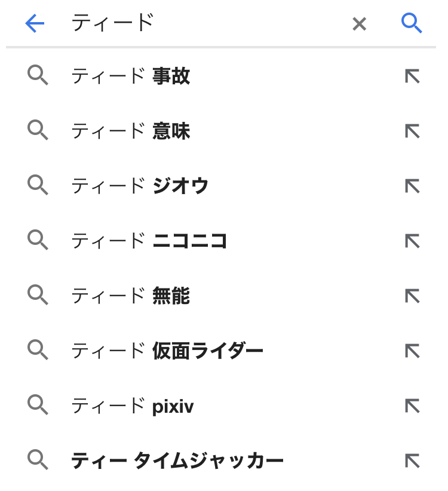448x491 pixels.
Task: Select ティード ニコニコ from suggestions
Action: pyautogui.click(x=149, y=241)
